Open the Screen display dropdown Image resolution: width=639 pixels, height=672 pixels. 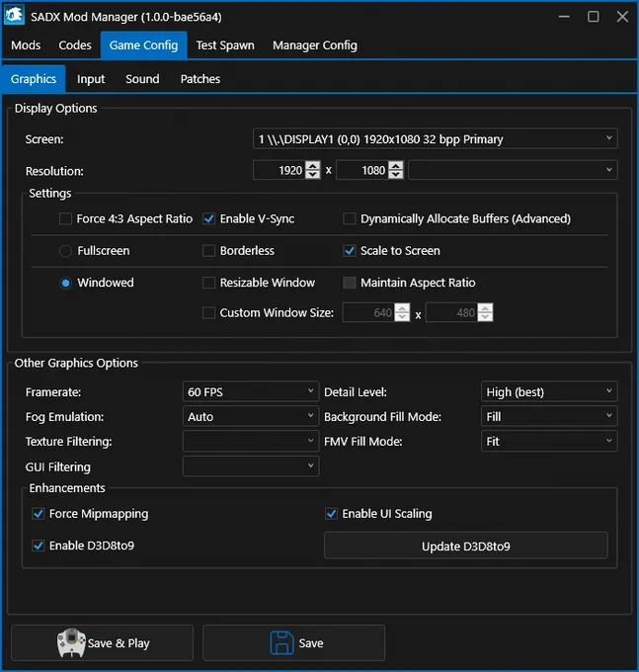(436, 139)
